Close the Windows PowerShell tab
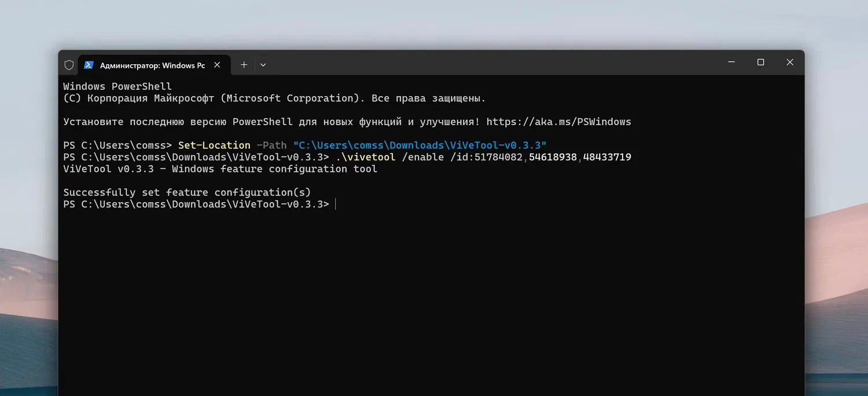The width and height of the screenshot is (868, 396). click(217, 65)
